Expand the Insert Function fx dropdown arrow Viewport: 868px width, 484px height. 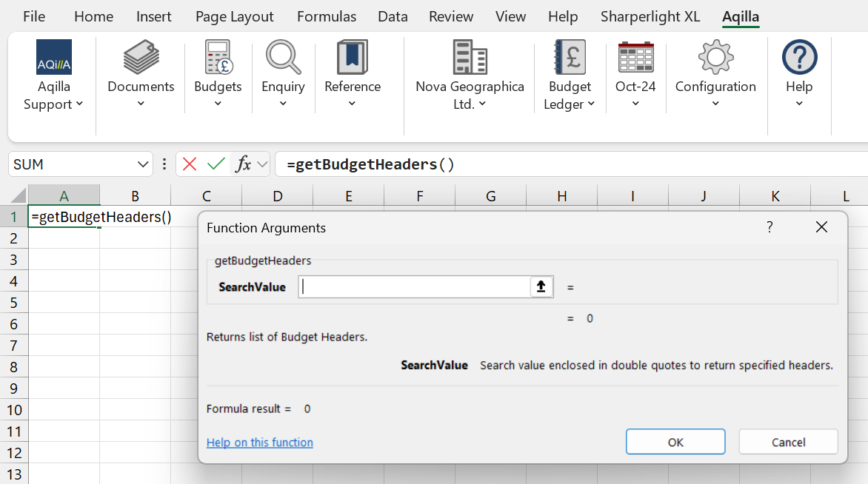[262, 164]
